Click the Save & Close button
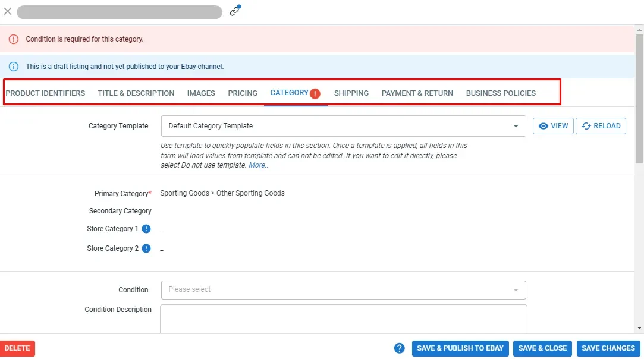The image size is (644, 359). pos(542,348)
